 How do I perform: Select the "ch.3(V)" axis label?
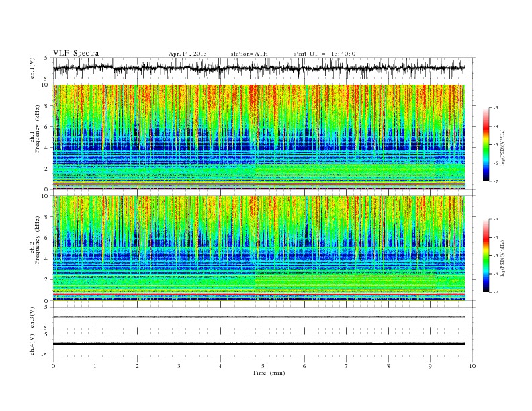pos(32,318)
